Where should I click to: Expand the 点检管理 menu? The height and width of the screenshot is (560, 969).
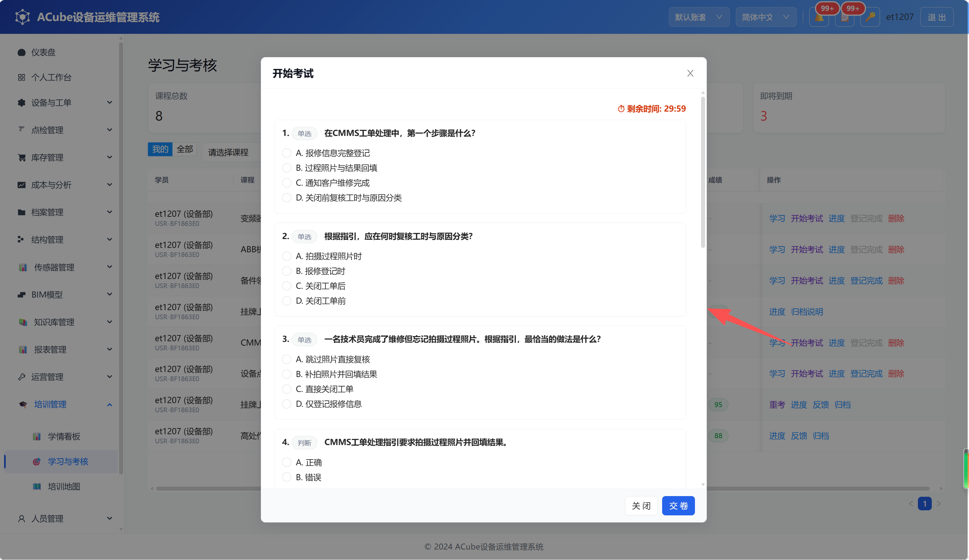[x=110, y=130]
